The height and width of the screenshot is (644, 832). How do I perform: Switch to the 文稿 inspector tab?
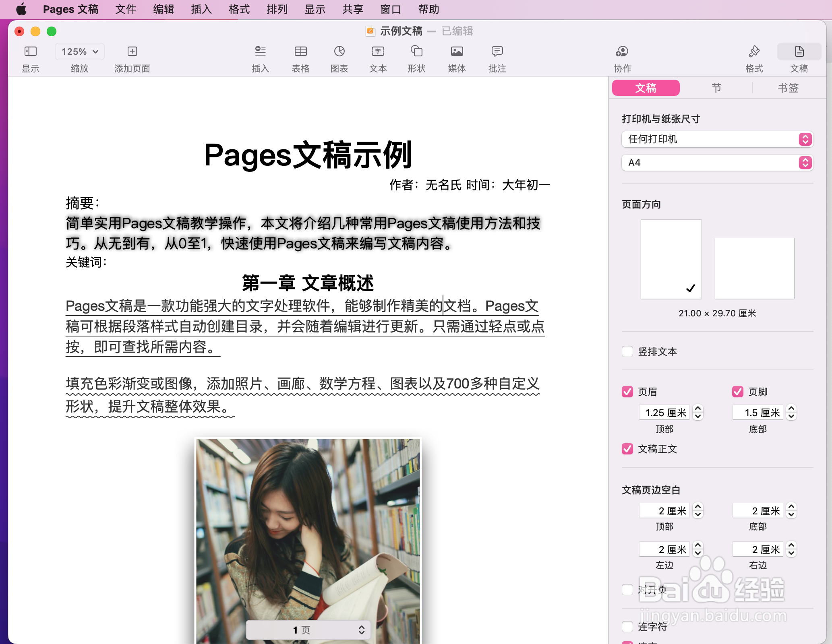(646, 88)
